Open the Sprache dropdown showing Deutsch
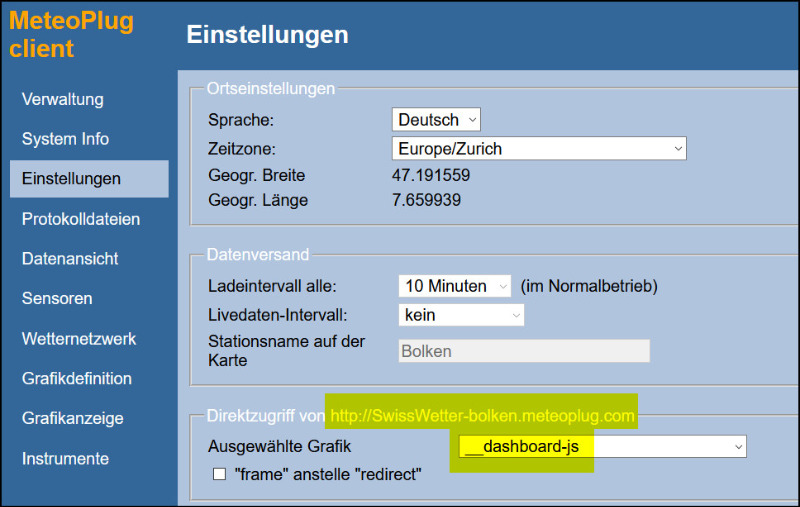The width and height of the screenshot is (800, 507). [x=436, y=120]
